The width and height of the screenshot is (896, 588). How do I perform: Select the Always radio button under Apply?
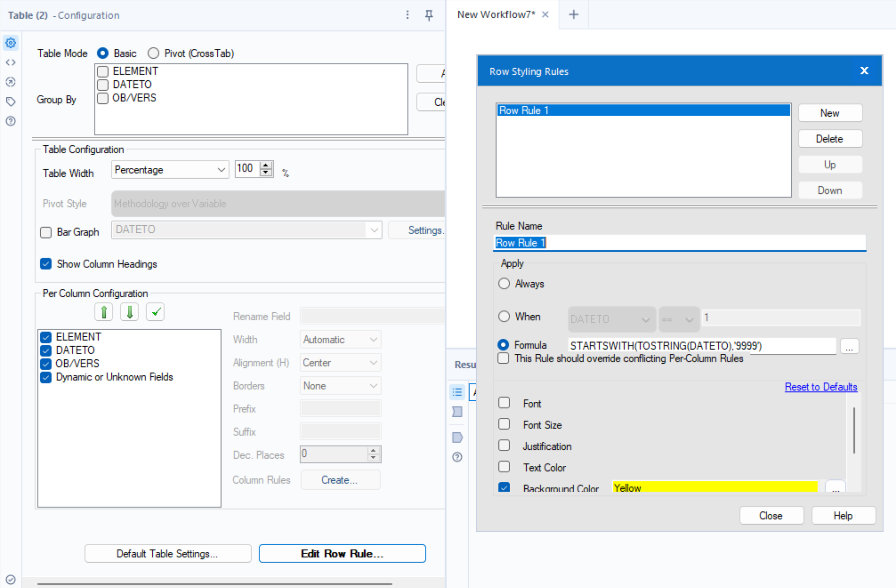504,284
